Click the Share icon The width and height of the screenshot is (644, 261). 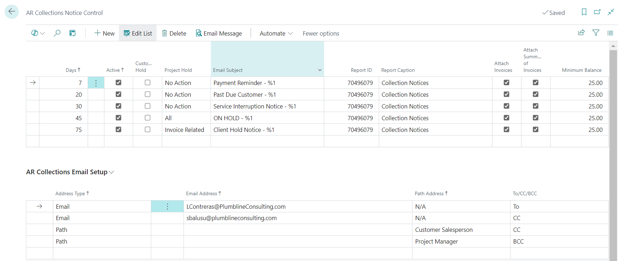click(x=581, y=33)
